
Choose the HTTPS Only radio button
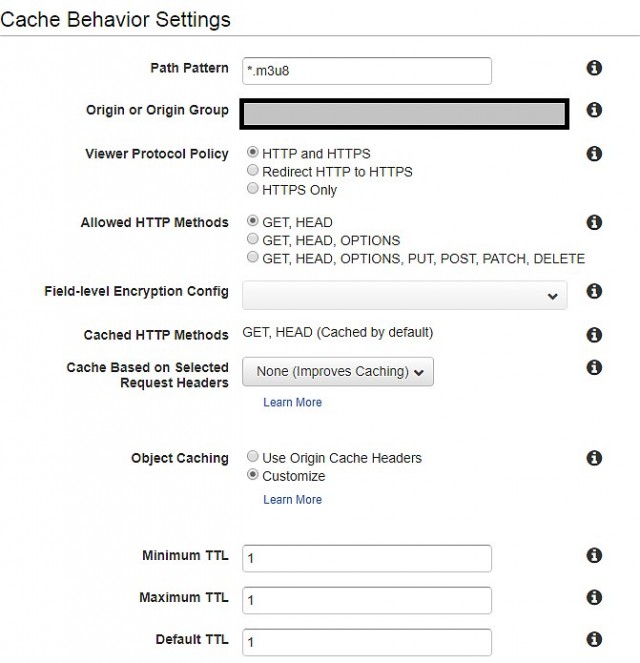pyautogui.click(x=252, y=188)
